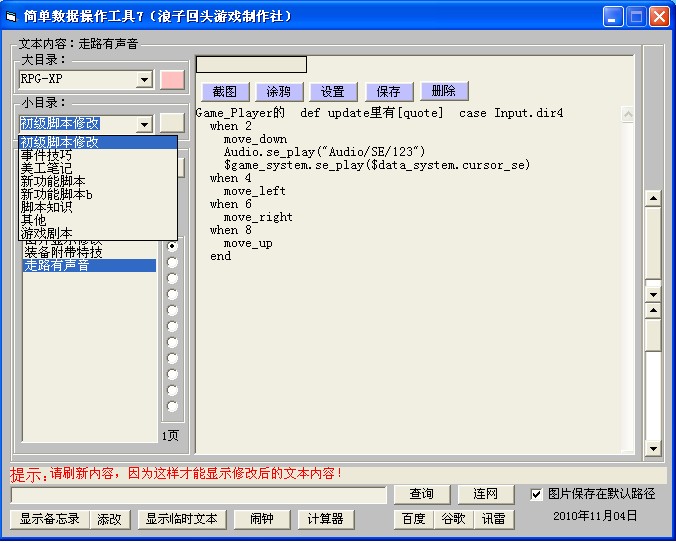
Task: Click the date 2010年11月04日
Action: (595, 516)
